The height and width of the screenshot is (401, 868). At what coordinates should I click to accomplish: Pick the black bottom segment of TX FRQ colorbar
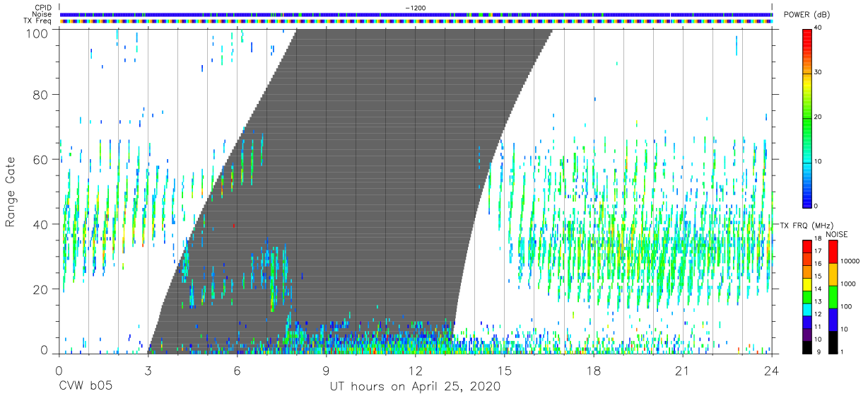[807, 347]
